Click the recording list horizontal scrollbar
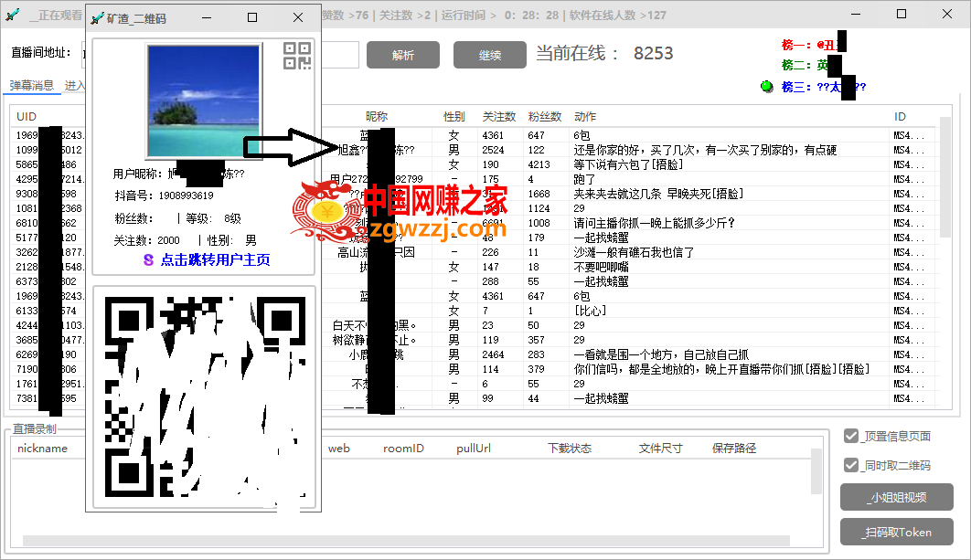The height and width of the screenshot is (560, 971). [406, 541]
